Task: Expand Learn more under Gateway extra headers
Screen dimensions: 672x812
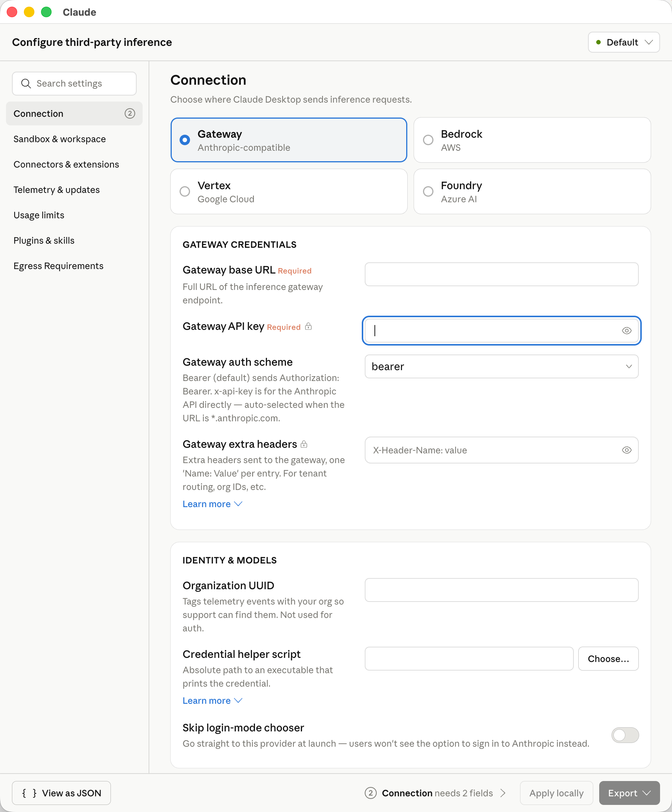Action: (x=212, y=504)
